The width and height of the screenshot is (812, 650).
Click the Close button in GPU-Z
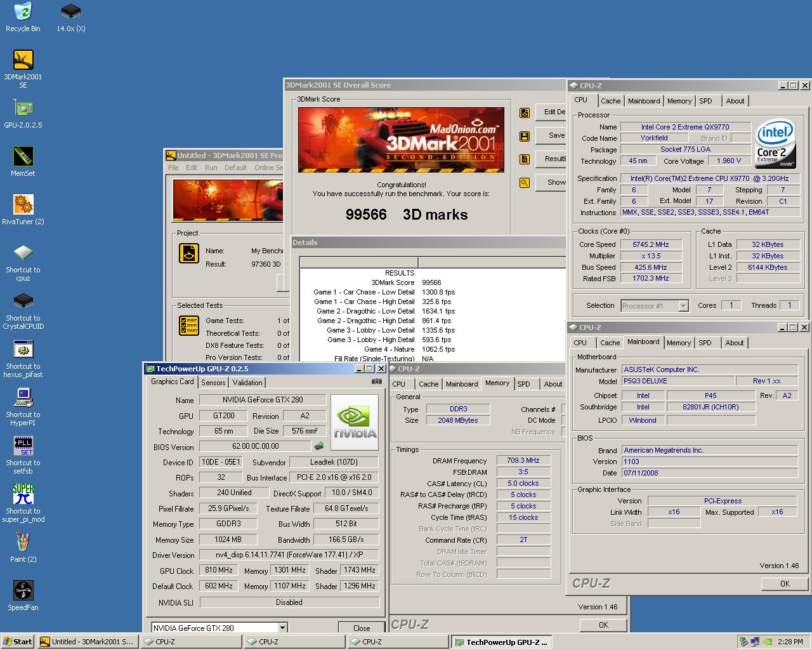(x=362, y=628)
